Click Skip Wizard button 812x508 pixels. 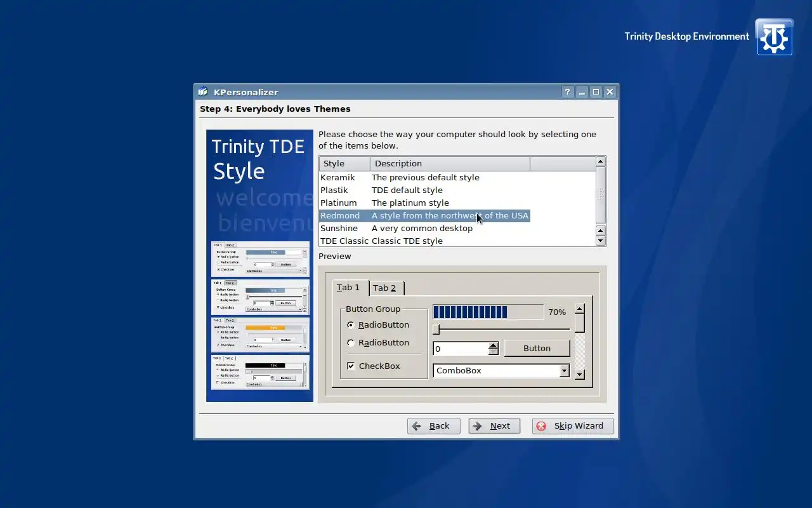pos(573,426)
